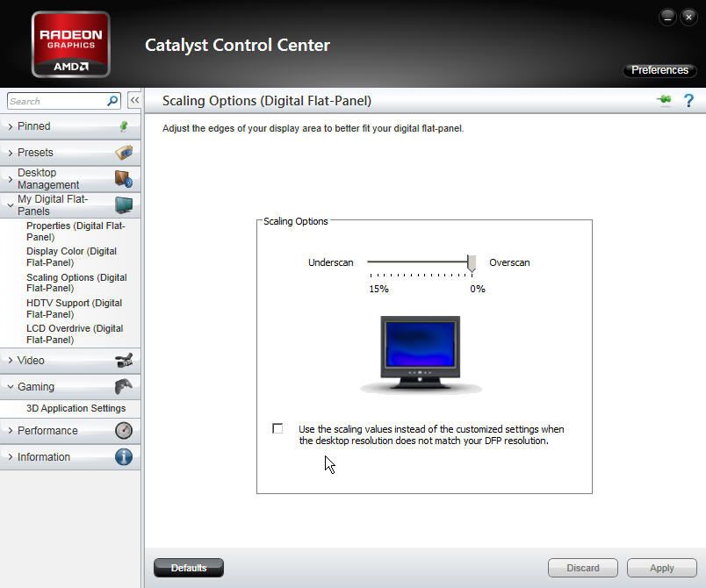The width and height of the screenshot is (706, 588).
Task: Click the Apply button
Action: tap(662, 568)
